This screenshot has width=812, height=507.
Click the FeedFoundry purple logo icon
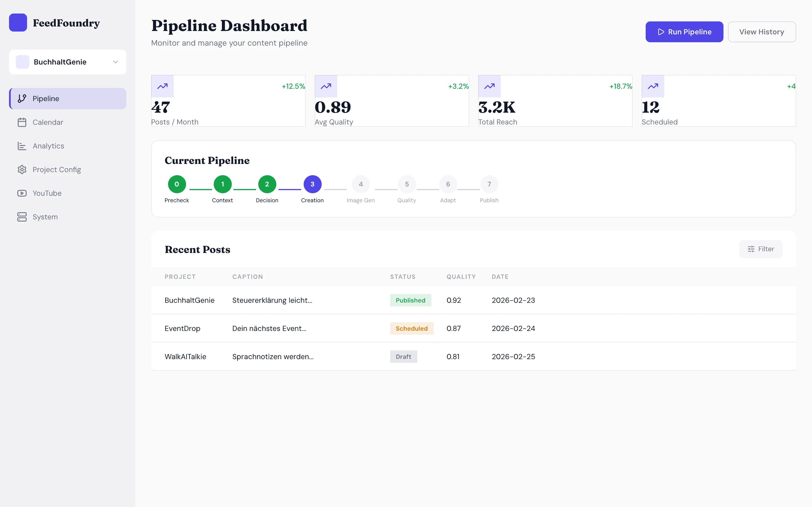[18, 23]
